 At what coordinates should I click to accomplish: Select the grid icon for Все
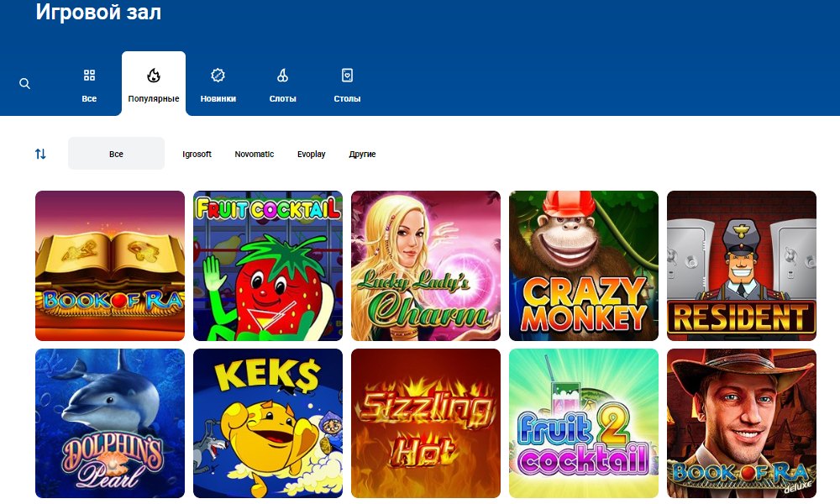(89, 76)
